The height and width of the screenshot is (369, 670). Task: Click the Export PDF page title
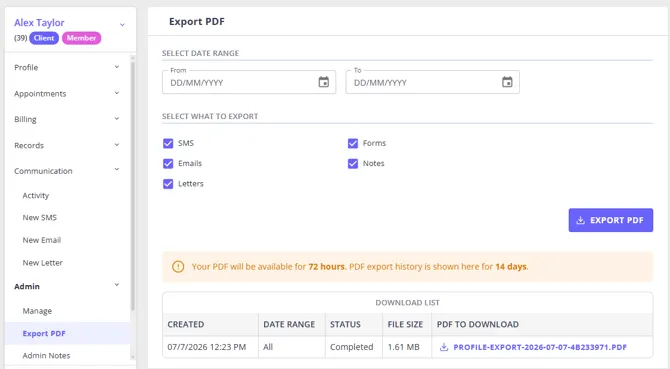(x=197, y=21)
